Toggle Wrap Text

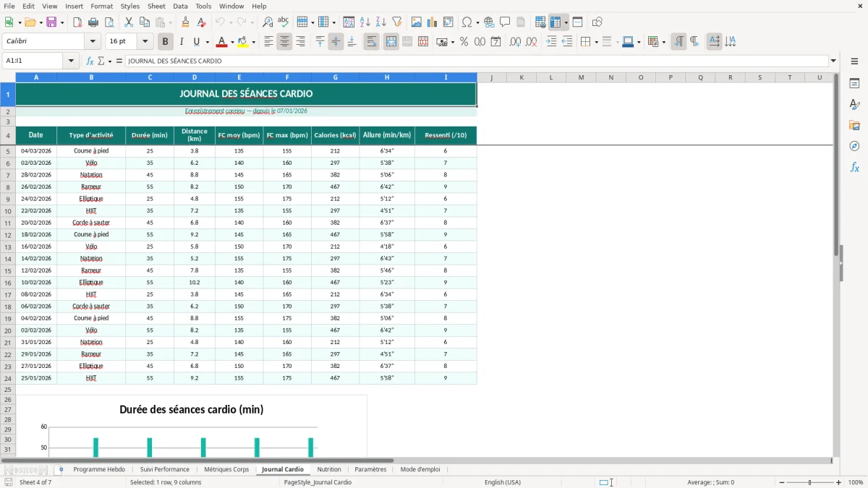coord(372,42)
